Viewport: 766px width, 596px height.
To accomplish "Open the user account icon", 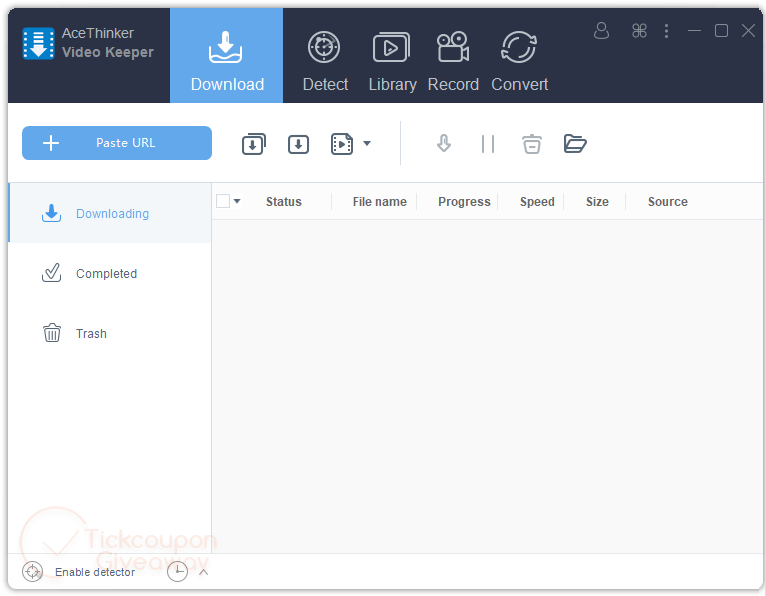I will (x=601, y=31).
